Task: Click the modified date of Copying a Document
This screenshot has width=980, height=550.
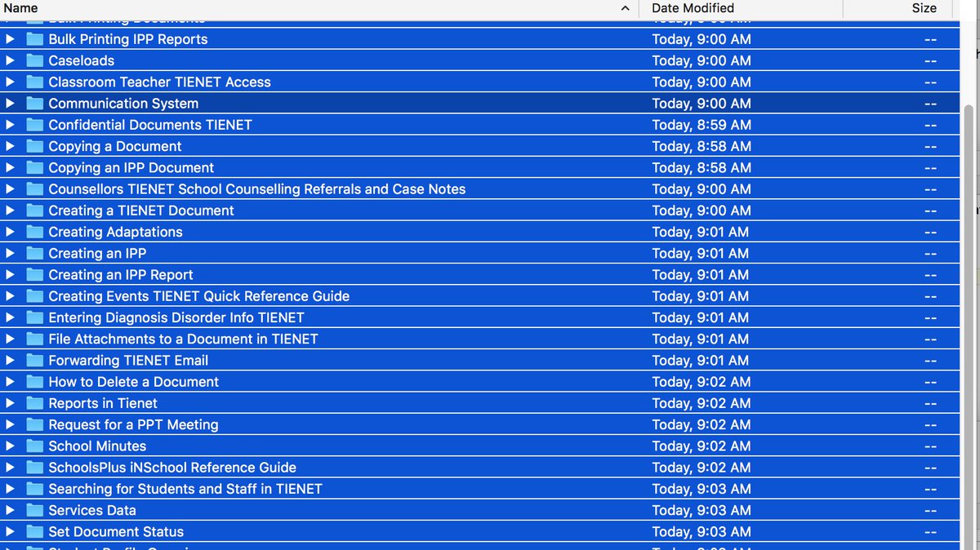Action: (x=702, y=146)
